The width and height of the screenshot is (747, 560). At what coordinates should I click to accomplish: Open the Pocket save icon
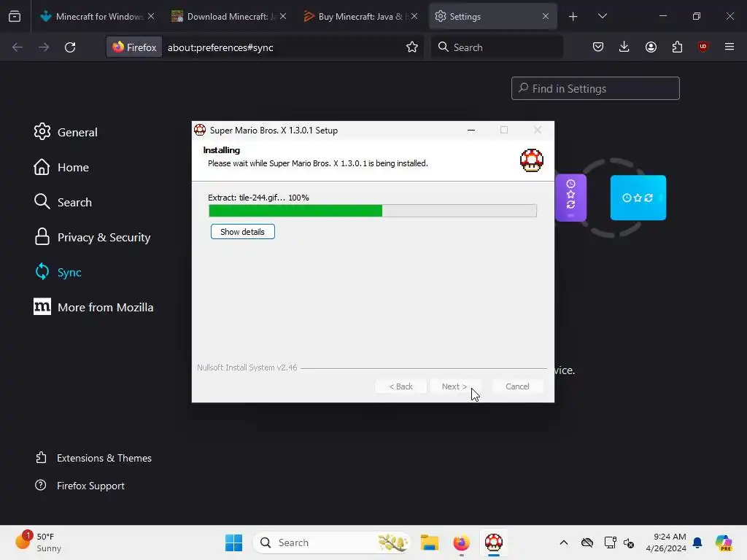point(598,47)
